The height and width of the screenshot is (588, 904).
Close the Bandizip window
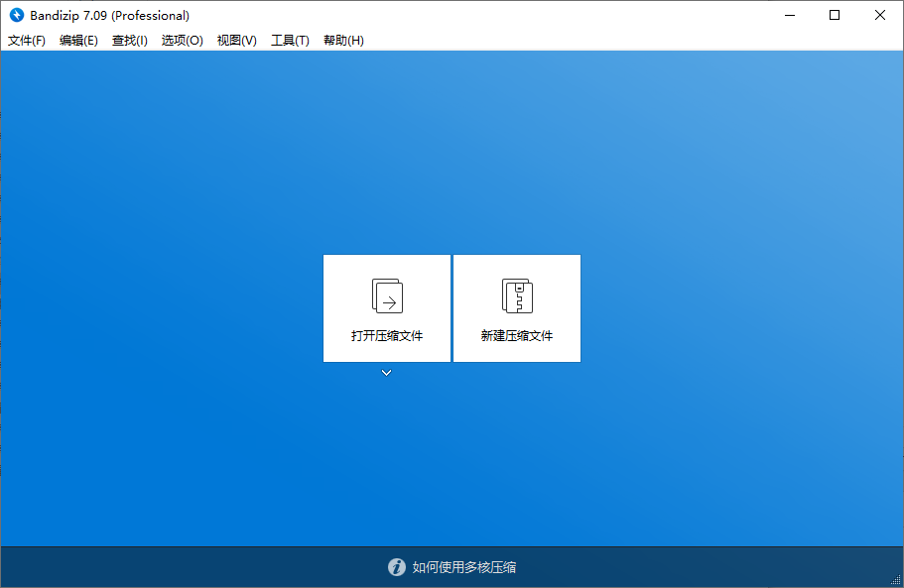[880, 15]
